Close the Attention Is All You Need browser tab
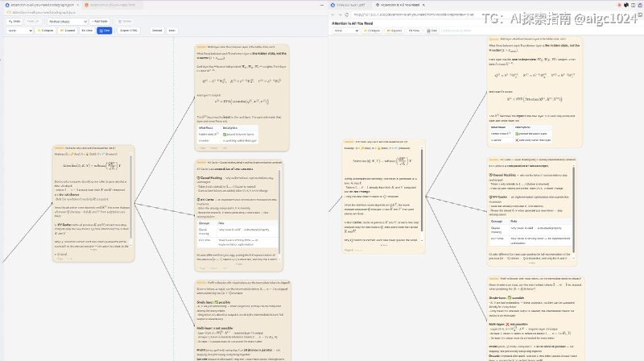Screen dimensions: 644x361 (x=423, y=5)
